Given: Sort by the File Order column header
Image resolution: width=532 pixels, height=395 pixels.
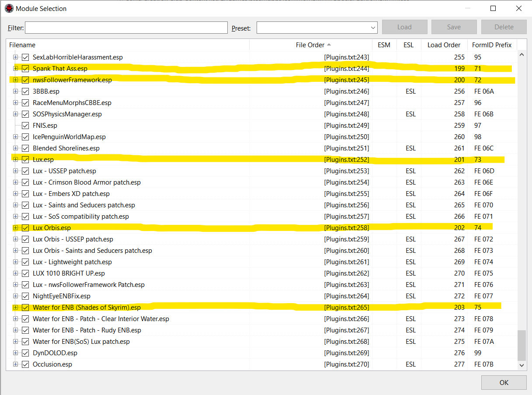Looking at the screenshot, I should point(310,45).
